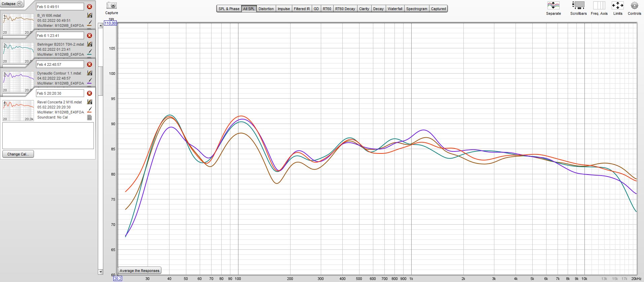This screenshot has height=282, width=644.
Task: Change trace colour for Revel Concerta
Action: click(89, 110)
